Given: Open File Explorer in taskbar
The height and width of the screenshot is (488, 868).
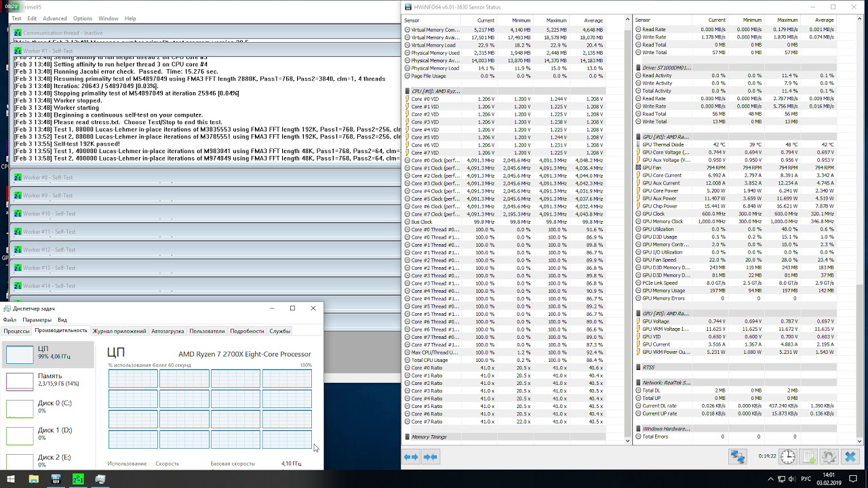Looking at the screenshot, I should coord(33,479).
